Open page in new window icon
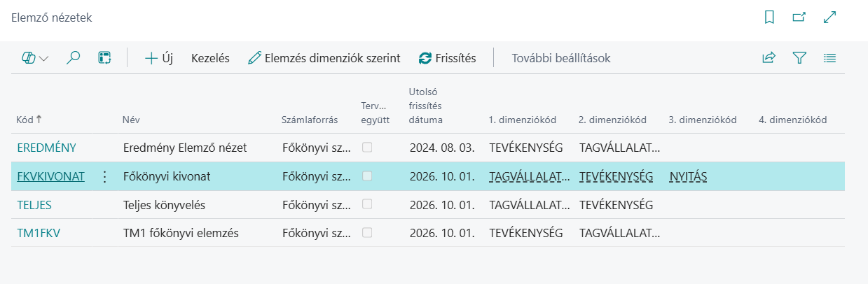Image resolution: width=868 pixels, height=284 pixels. click(799, 18)
